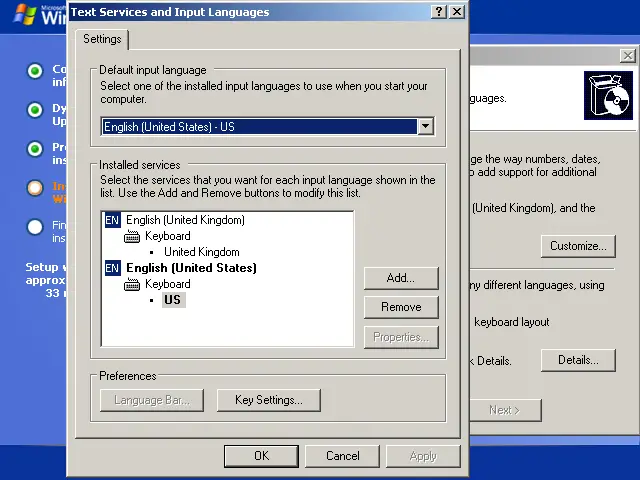
Task: Open the default input language dropdown arrow
Action: (426, 127)
